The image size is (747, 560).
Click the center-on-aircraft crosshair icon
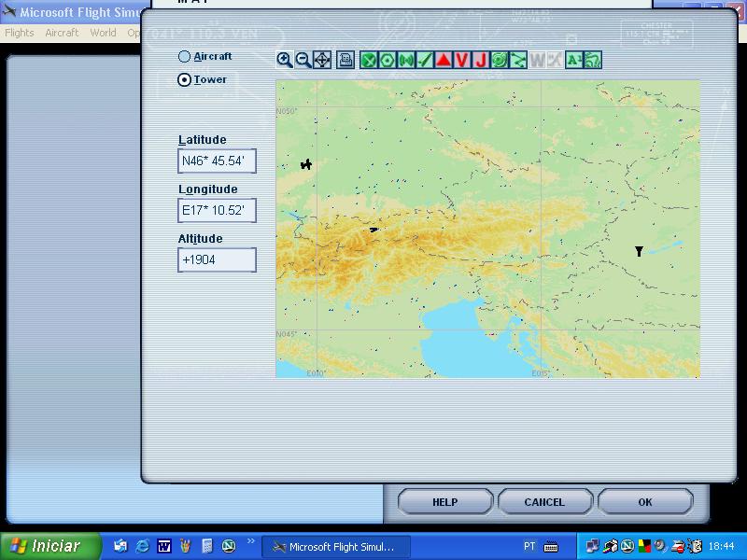(322, 60)
